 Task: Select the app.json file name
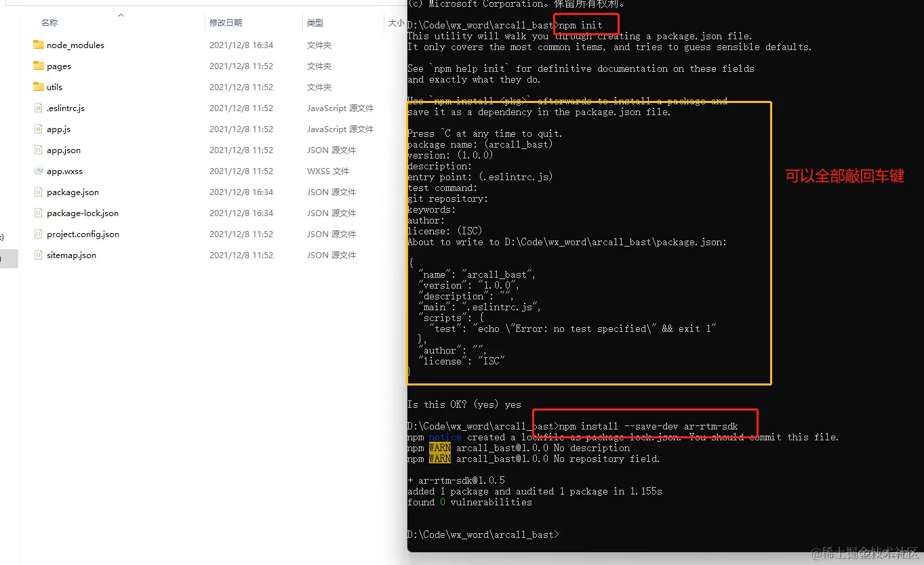tap(64, 150)
